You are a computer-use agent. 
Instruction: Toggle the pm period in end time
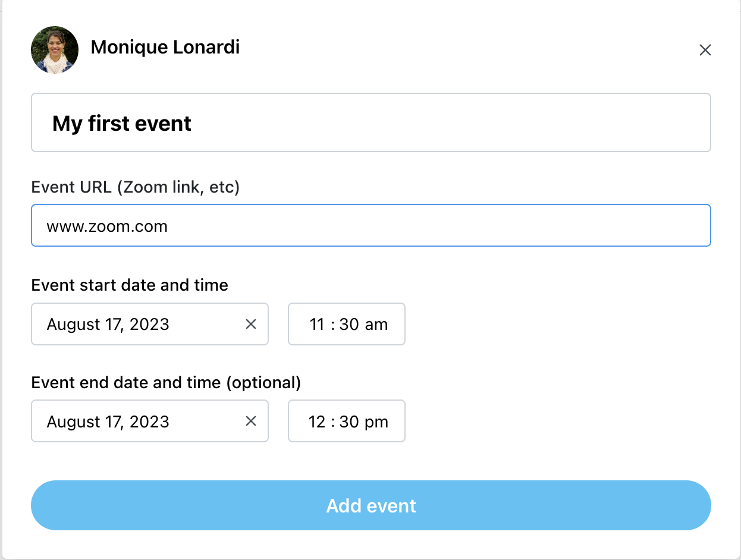tap(376, 421)
